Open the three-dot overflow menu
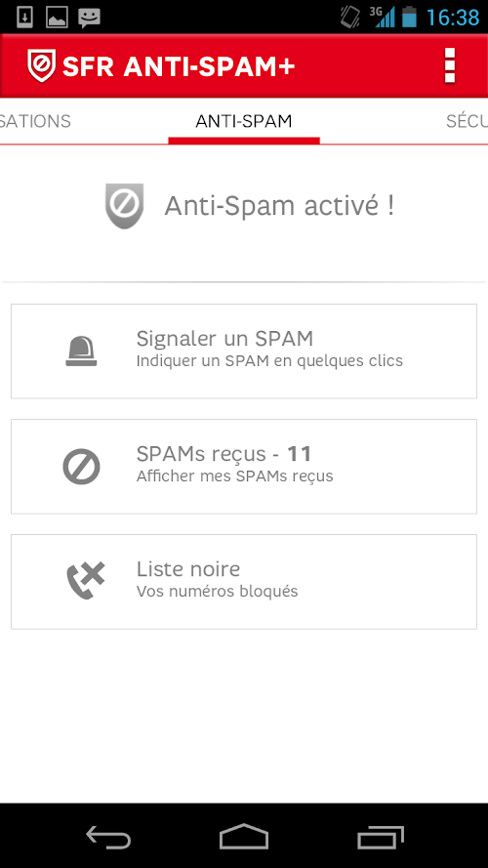Viewport: 488px width, 868px height. [450, 65]
